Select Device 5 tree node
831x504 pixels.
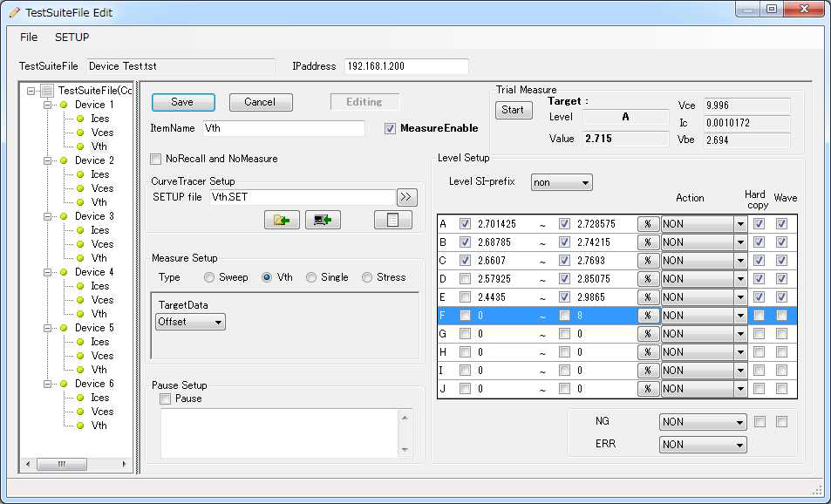(x=94, y=328)
